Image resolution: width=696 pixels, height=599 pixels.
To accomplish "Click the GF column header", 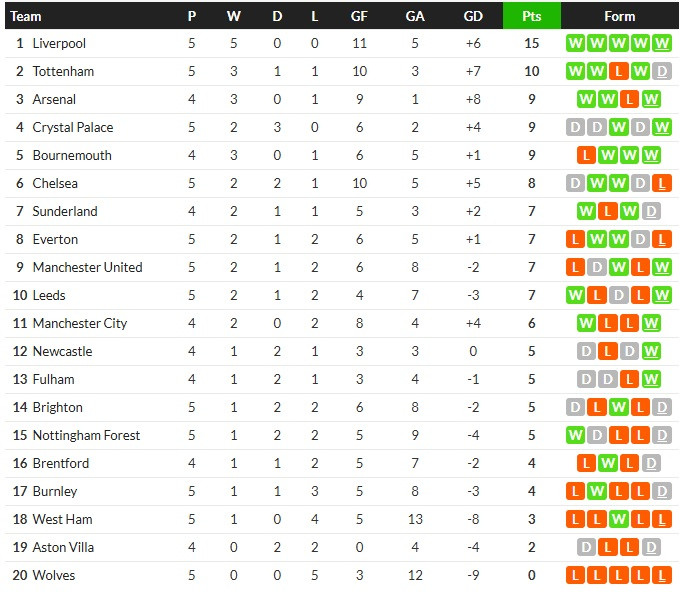I will click(x=359, y=16).
